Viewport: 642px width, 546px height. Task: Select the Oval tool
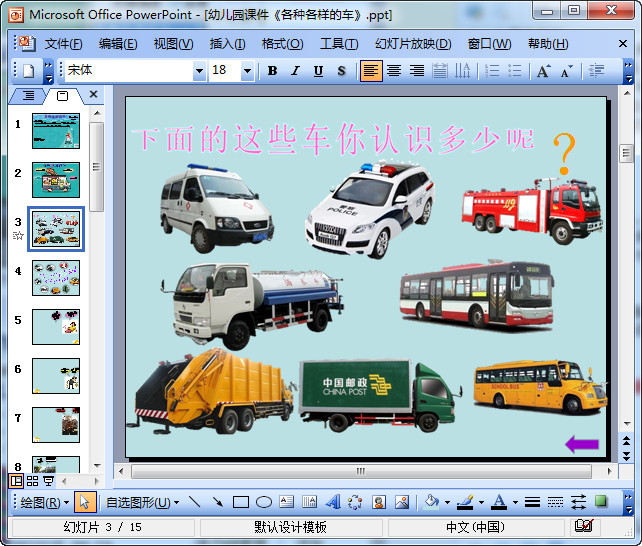[x=264, y=502]
